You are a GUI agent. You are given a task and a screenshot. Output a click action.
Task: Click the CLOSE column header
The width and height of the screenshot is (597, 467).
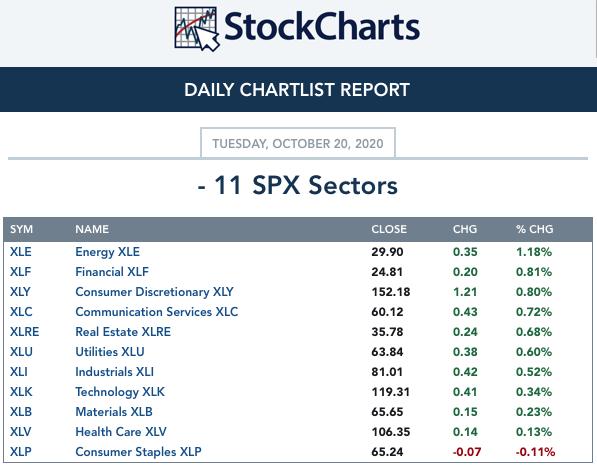[389, 229]
